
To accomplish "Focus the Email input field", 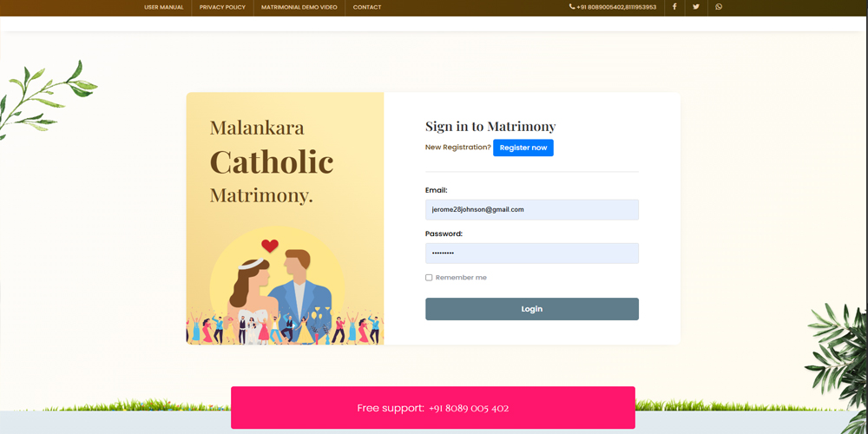I will (x=532, y=210).
